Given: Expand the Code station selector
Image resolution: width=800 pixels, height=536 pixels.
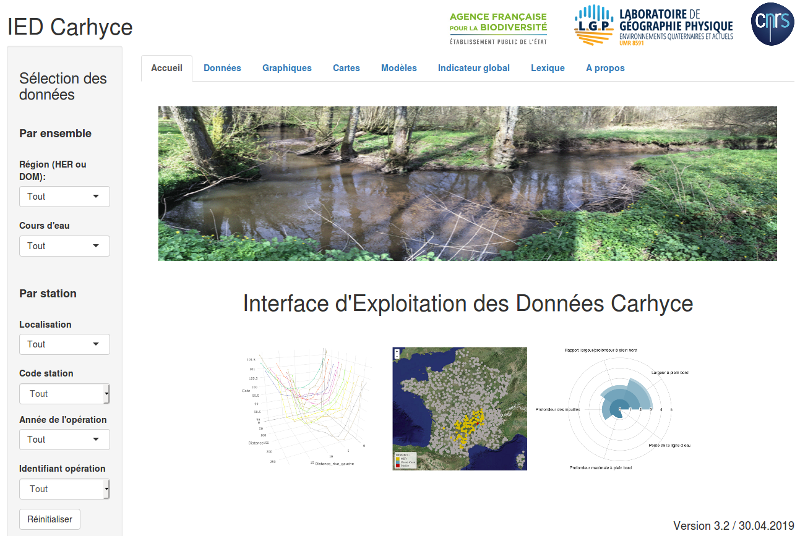Looking at the screenshot, I should [64, 394].
